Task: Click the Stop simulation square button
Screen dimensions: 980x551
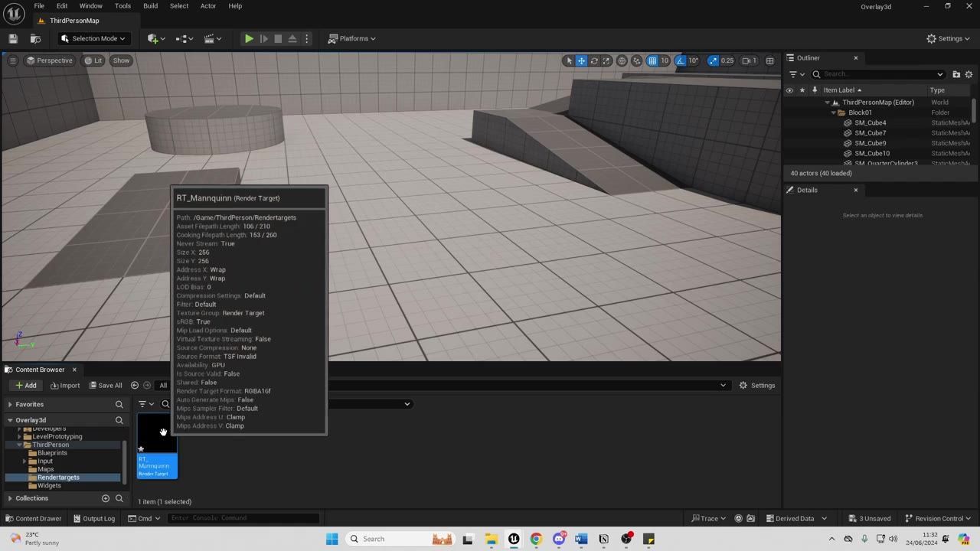Action: (278, 38)
